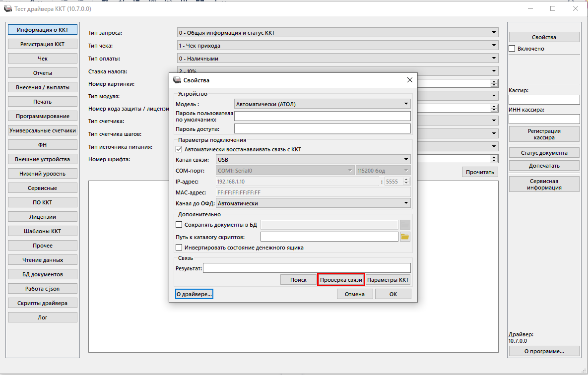Open Параметры ККТ
Image resolution: width=588 pixels, height=375 pixels.
pyautogui.click(x=388, y=280)
